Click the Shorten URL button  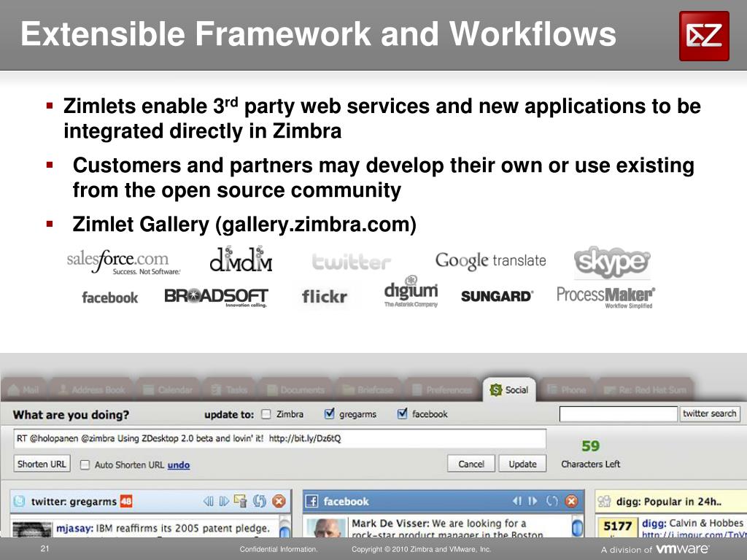(42, 464)
